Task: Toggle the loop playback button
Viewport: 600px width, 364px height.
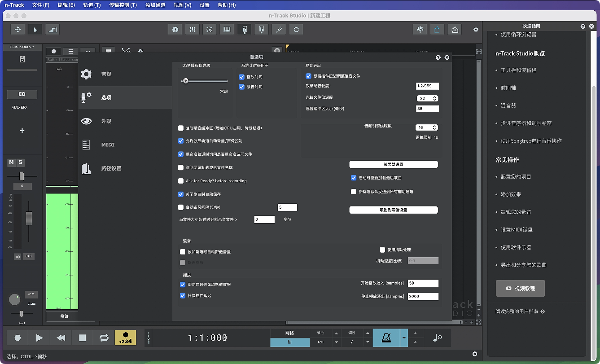Action: tap(104, 338)
